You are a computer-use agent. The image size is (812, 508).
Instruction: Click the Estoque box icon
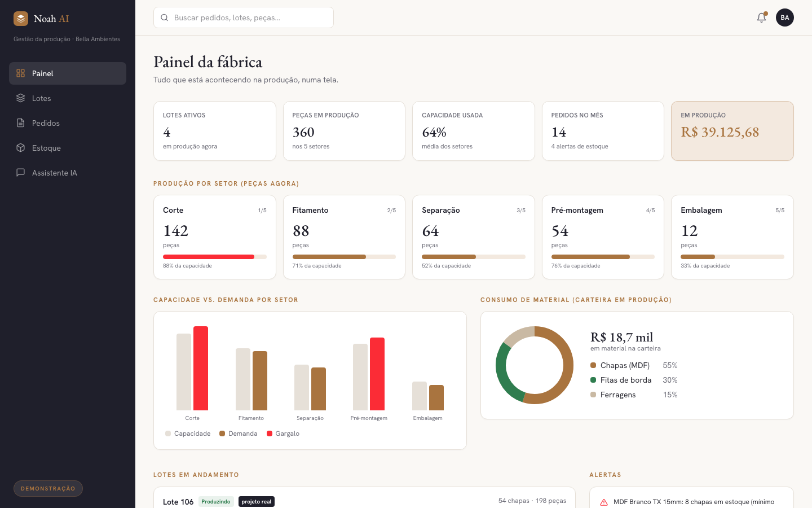(x=21, y=148)
